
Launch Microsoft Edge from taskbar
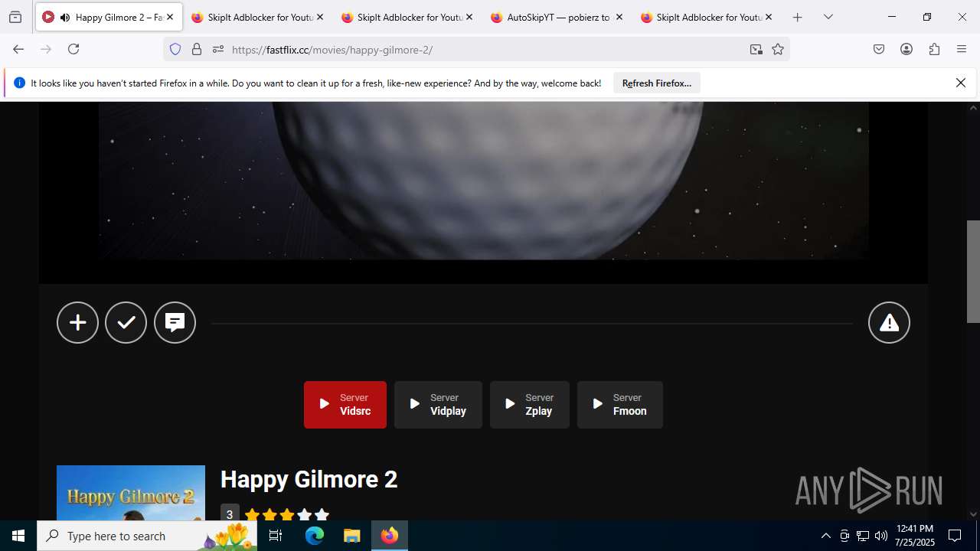click(315, 536)
